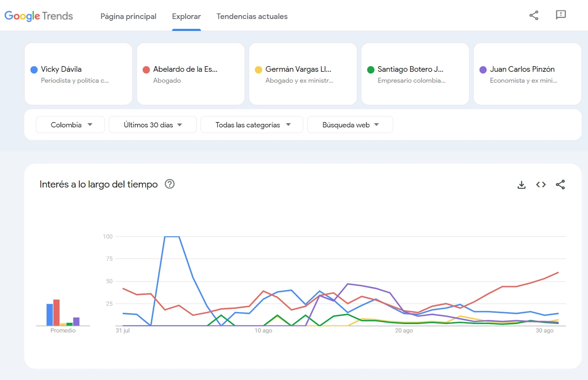Expand the Colombia region dropdown
Image resolution: width=588 pixels, height=380 pixels.
pos(71,125)
